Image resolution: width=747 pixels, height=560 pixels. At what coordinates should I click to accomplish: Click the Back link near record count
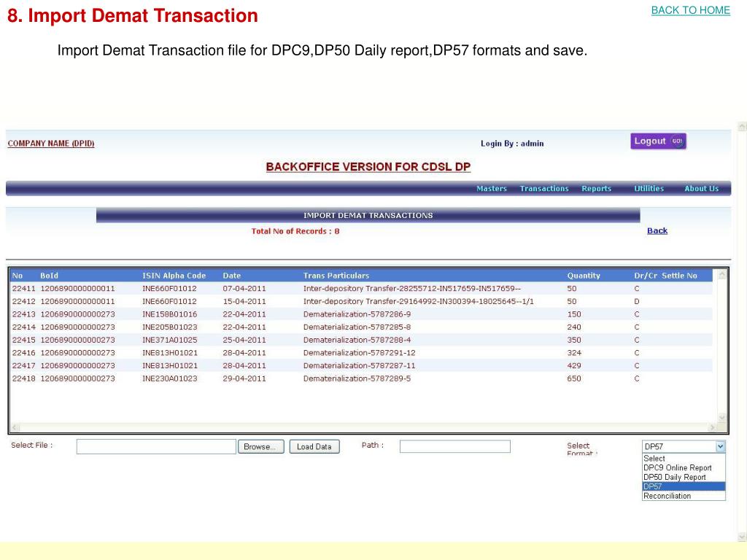[657, 230]
